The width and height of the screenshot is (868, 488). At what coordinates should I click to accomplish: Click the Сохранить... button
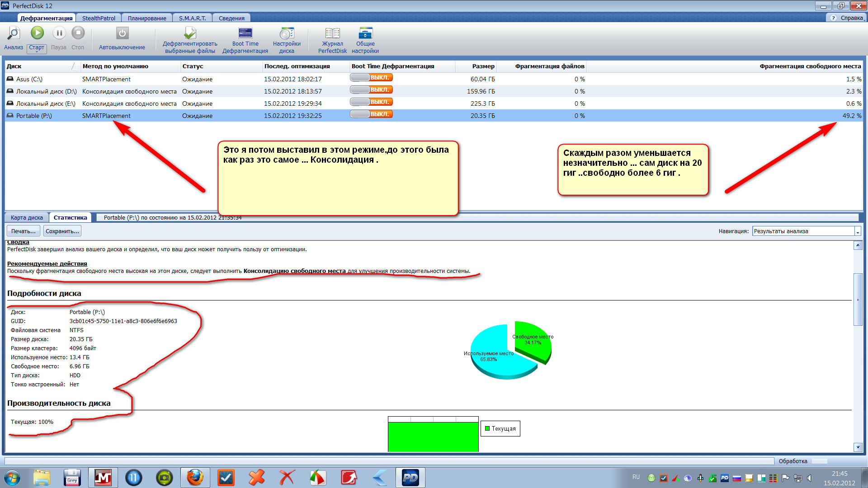[62, 231]
